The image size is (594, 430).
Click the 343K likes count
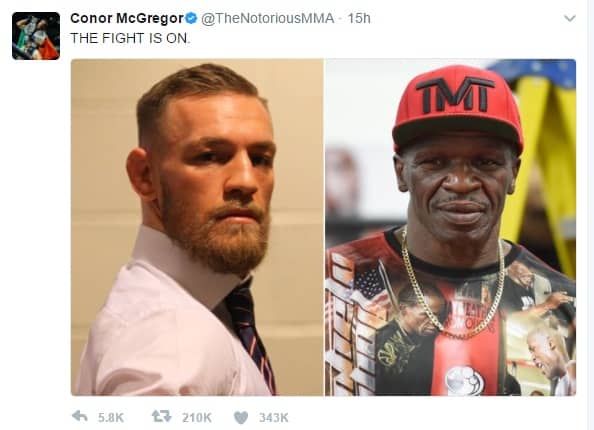274,417
